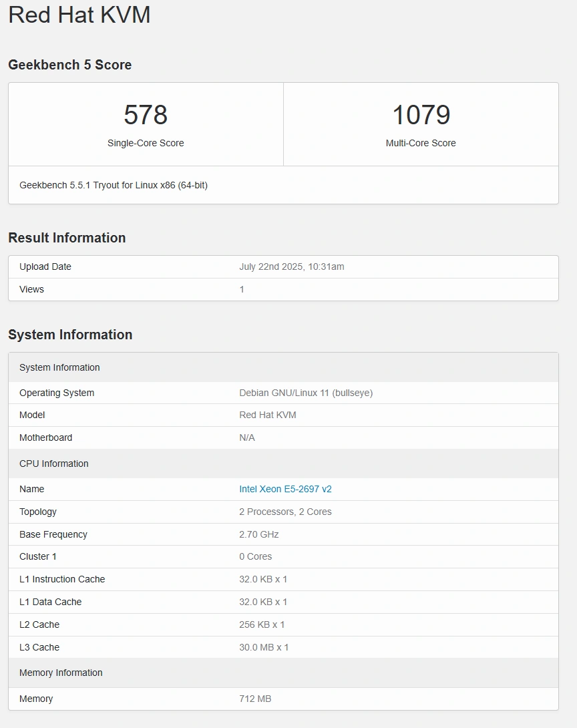Click the CPU Information section header

pos(283,464)
